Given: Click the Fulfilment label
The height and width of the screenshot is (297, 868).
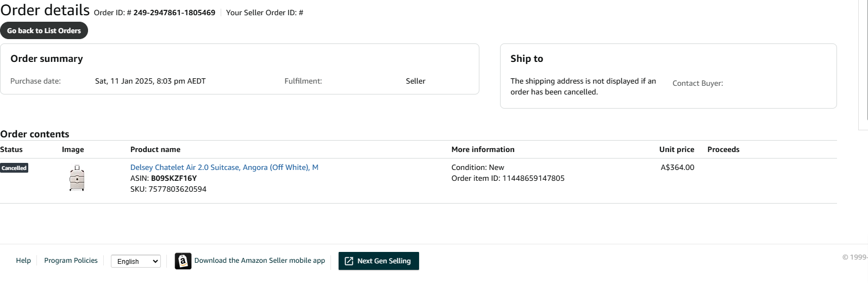Looking at the screenshot, I should [303, 81].
